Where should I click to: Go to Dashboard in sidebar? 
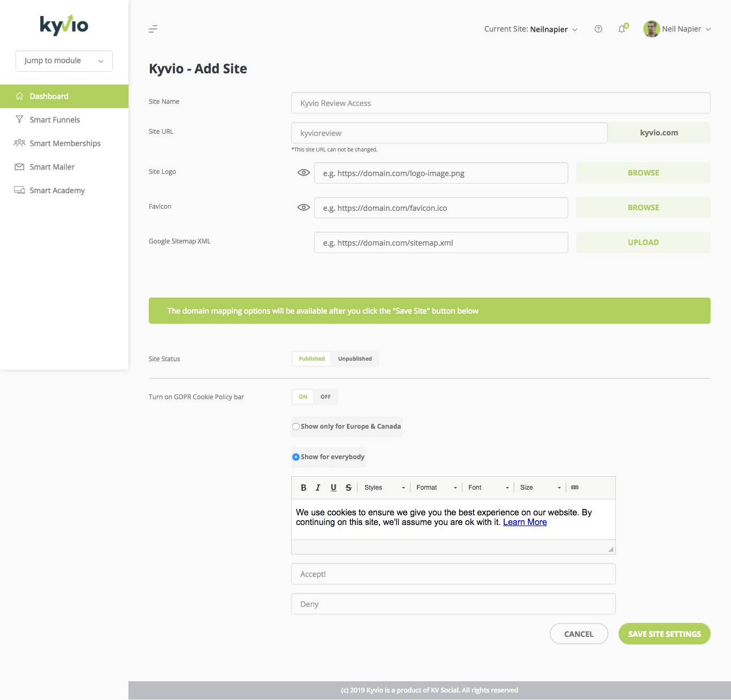[64, 96]
